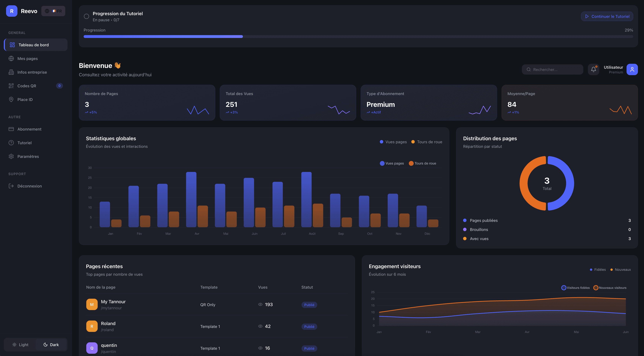Open Place ID in the sidebar
Screen dimensions: 644x356
point(25,100)
